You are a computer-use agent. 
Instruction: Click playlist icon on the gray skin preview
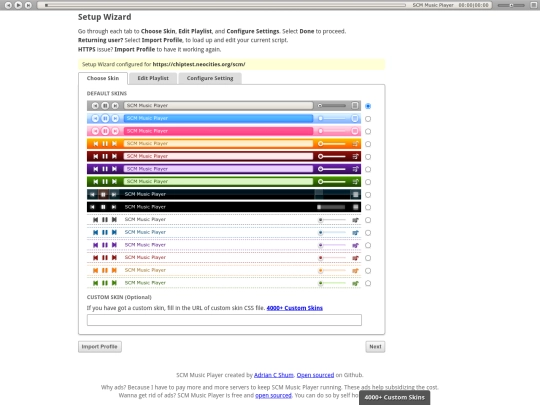pyautogui.click(x=355, y=106)
